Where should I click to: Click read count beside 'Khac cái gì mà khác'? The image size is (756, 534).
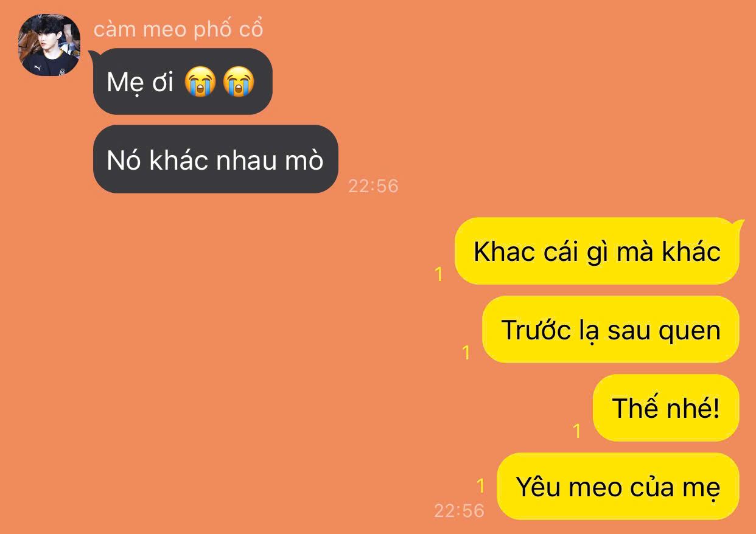click(438, 274)
